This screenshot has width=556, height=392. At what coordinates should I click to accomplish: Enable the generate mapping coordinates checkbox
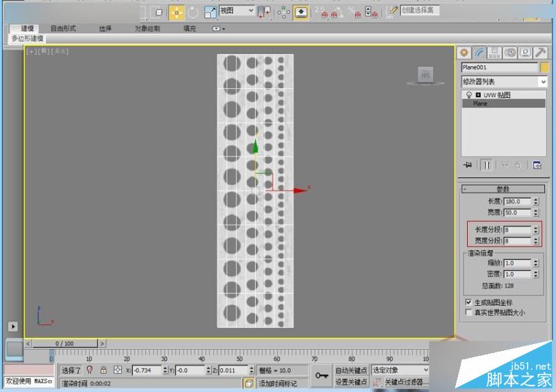click(468, 302)
